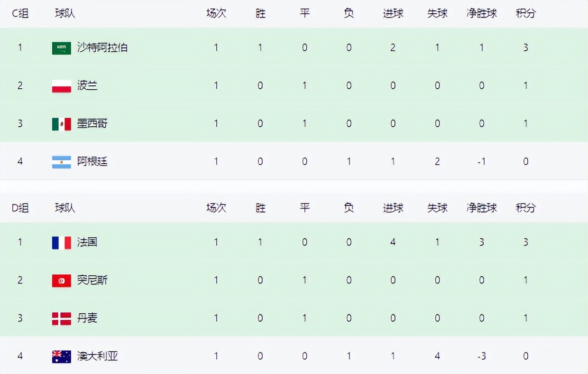
Task: Click the Australia flag icon
Action: coord(62,356)
